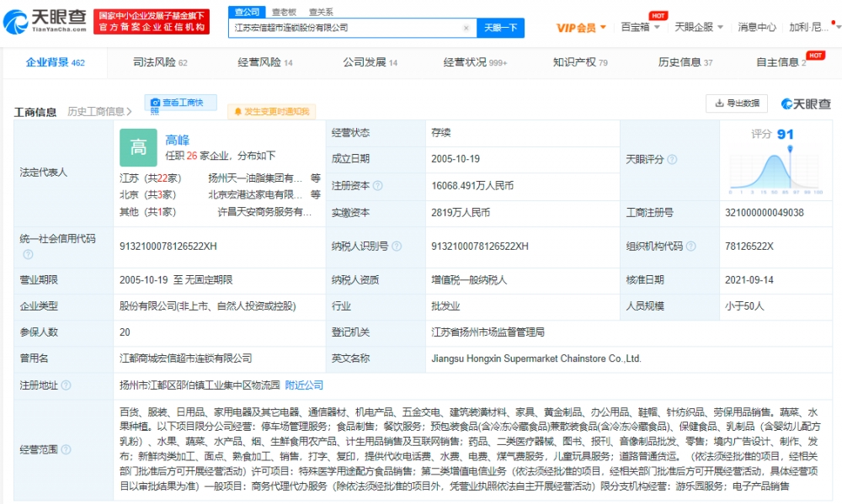Click the 天眼查 watermark logo beside 导出数据

click(x=806, y=104)
